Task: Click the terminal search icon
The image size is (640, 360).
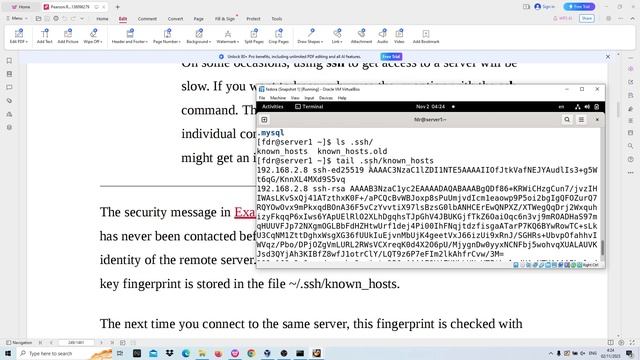Action: tap(567, 120)
